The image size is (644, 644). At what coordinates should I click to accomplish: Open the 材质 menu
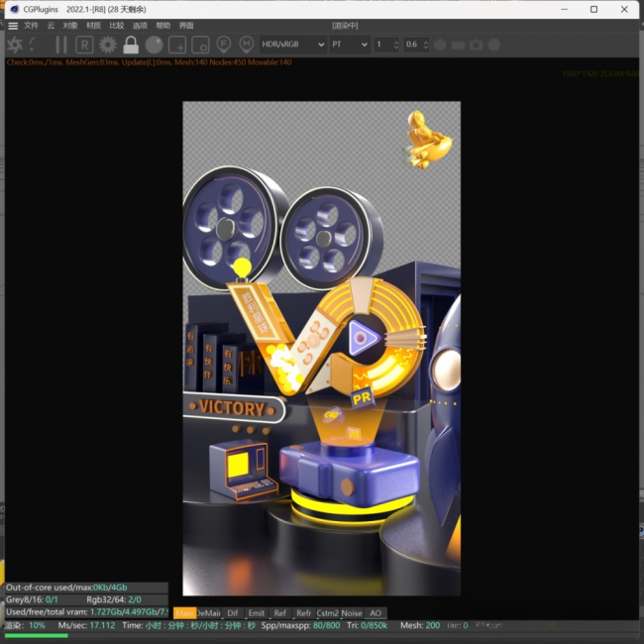pos(93,25)
